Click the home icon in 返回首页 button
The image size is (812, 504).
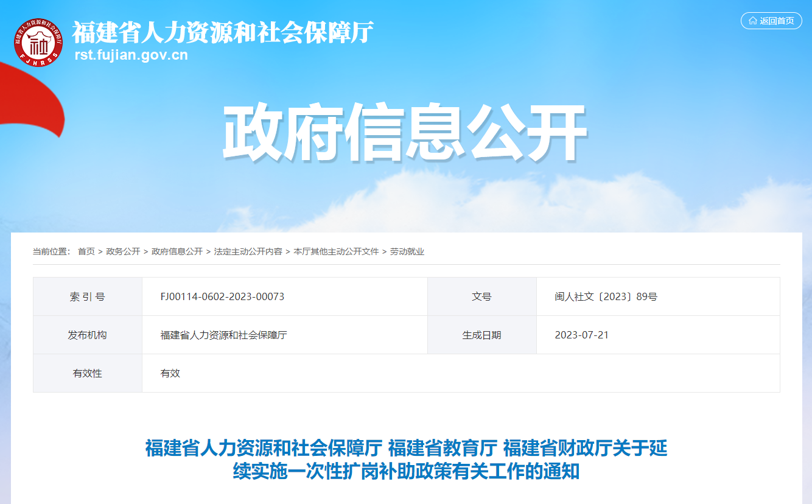(753, 21)
